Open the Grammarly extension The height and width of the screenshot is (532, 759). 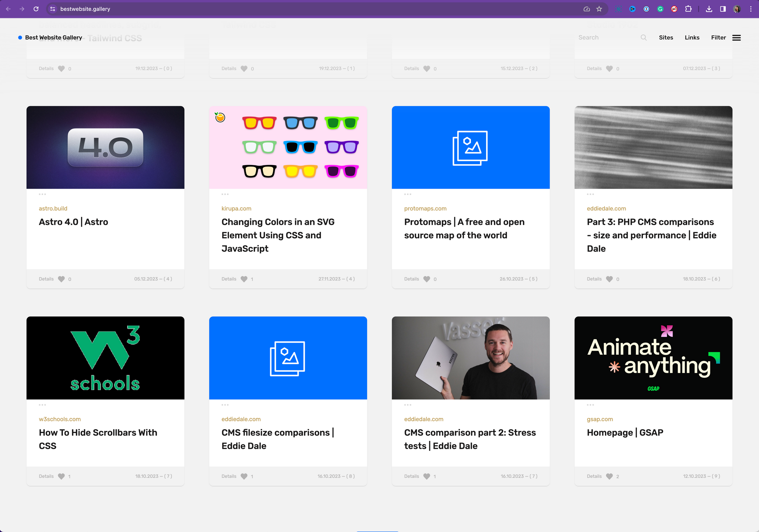click(660, 9)
